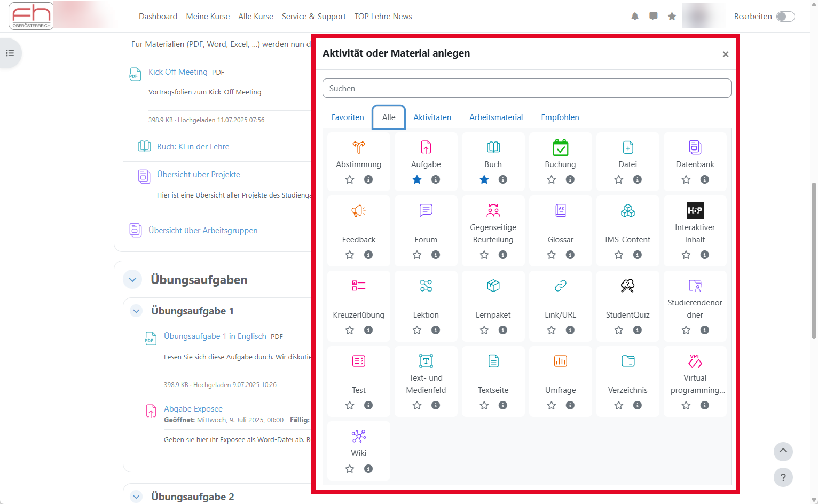Select Text- und Medienfeld icon
The width and height of the screenshot is (818, 504).
[426, 361]
